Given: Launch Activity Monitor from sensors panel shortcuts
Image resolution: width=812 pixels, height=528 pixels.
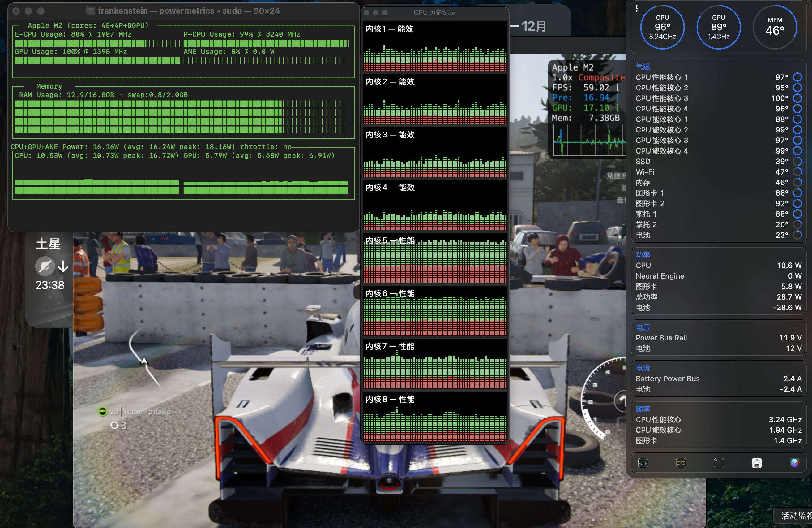Looking at the screenshot, I should pyautogui.click(x=643, y=463).
